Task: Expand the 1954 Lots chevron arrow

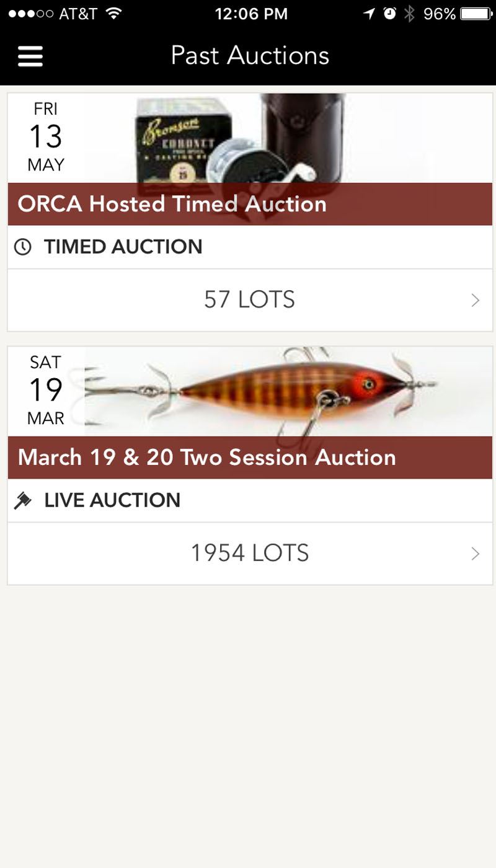Action: 475,554
